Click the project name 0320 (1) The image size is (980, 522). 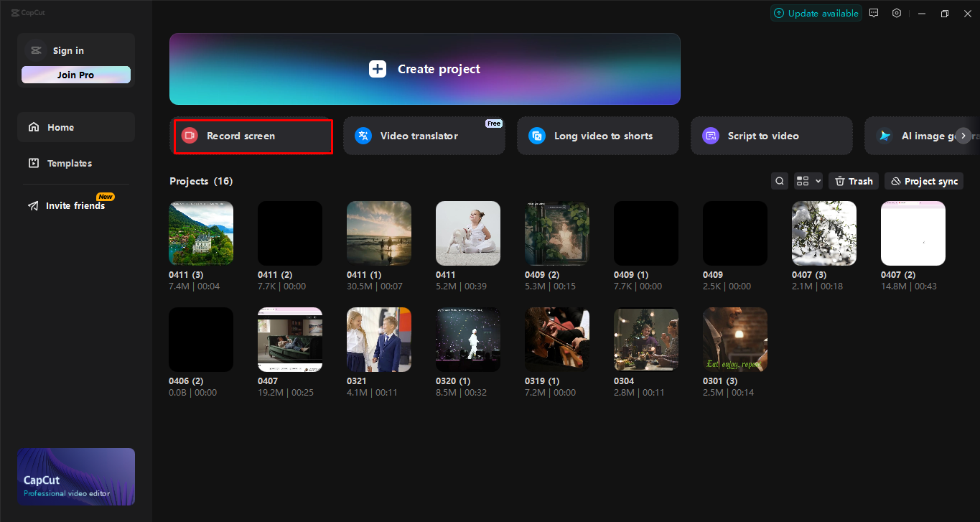(x=453, y=381)
